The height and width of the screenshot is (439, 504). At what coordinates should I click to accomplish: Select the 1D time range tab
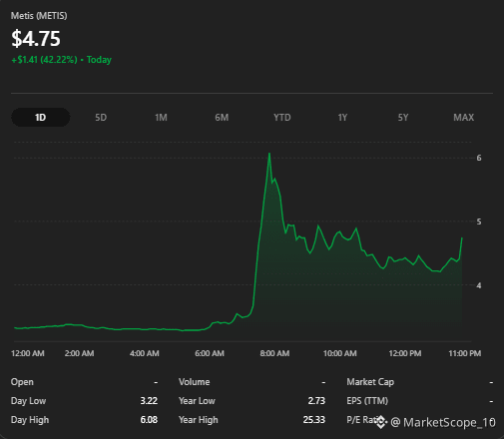40,118
